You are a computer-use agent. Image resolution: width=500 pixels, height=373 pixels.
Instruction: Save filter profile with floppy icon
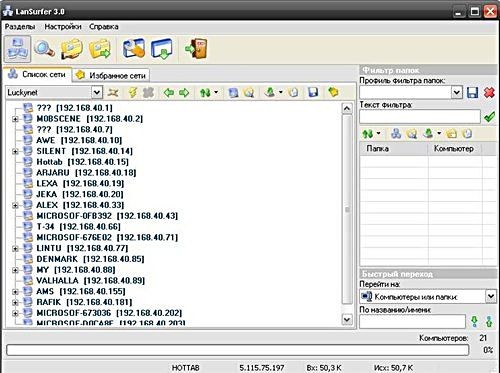[472, 92]
